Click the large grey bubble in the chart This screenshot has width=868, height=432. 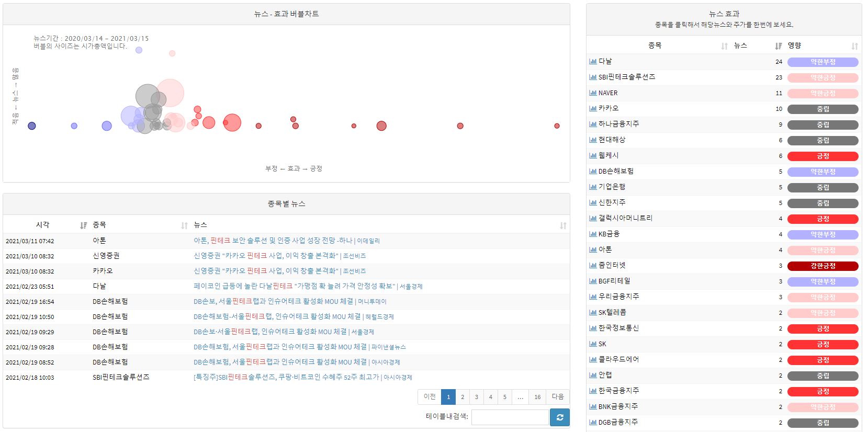click(x=148, y=96)
